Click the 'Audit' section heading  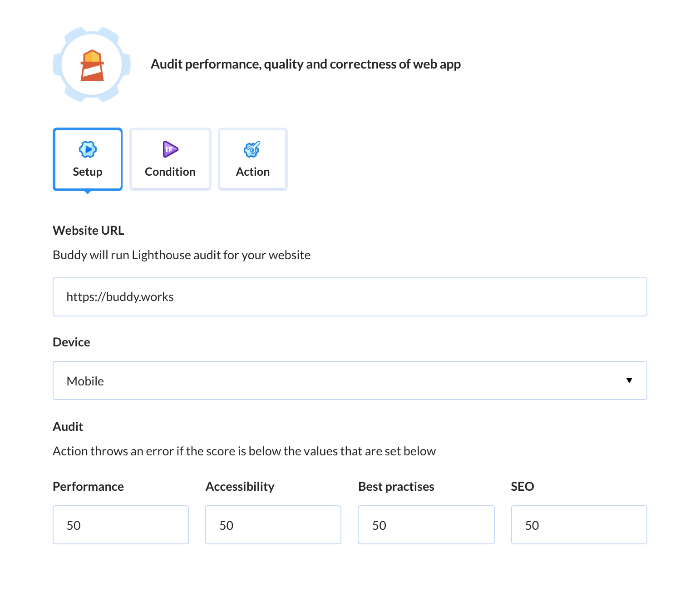pos(68,427)
